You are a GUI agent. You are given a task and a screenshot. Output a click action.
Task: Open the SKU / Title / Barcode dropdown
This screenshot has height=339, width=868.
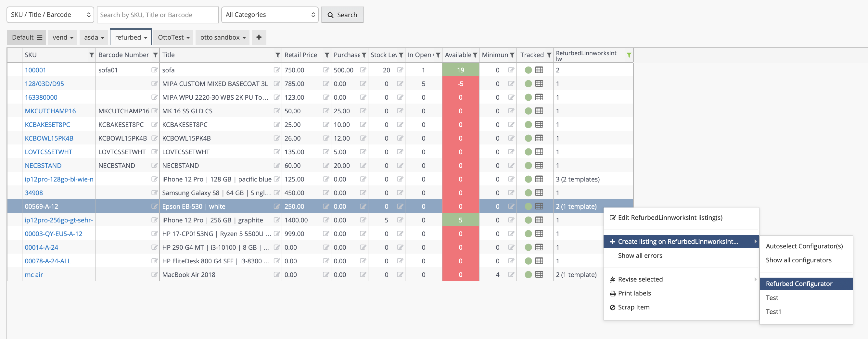(x=50, y=15)
